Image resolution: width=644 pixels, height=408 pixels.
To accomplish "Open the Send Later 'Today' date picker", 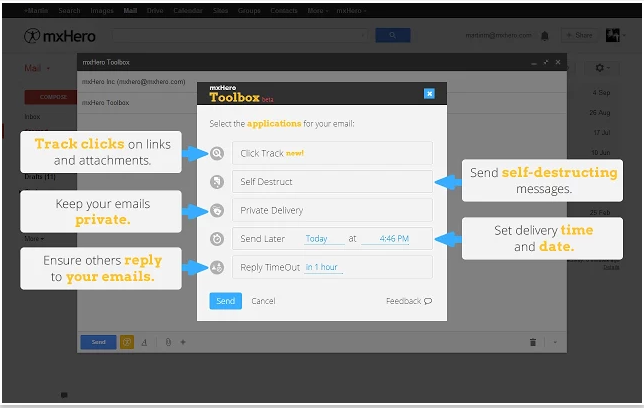I will tap(324, 239).
